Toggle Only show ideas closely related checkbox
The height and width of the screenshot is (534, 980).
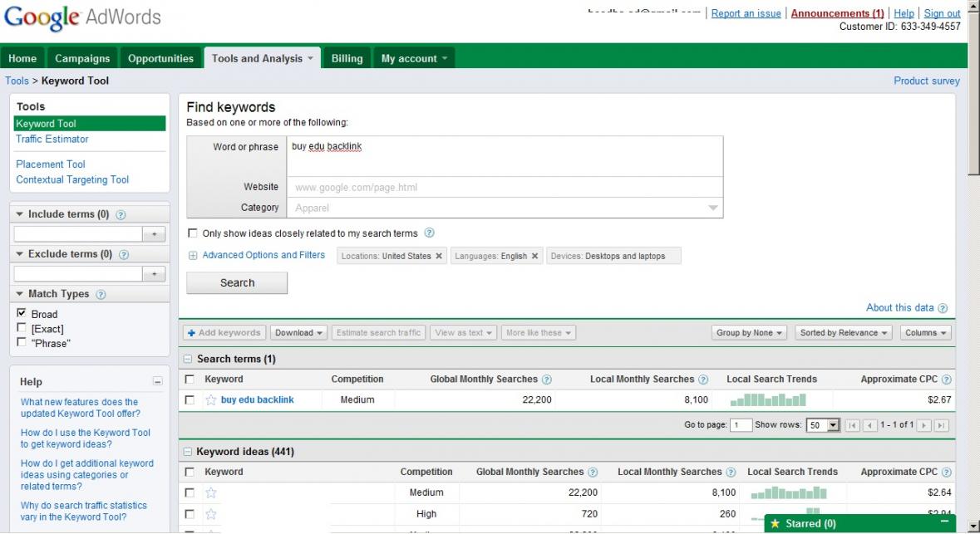[x=193, y=233]
